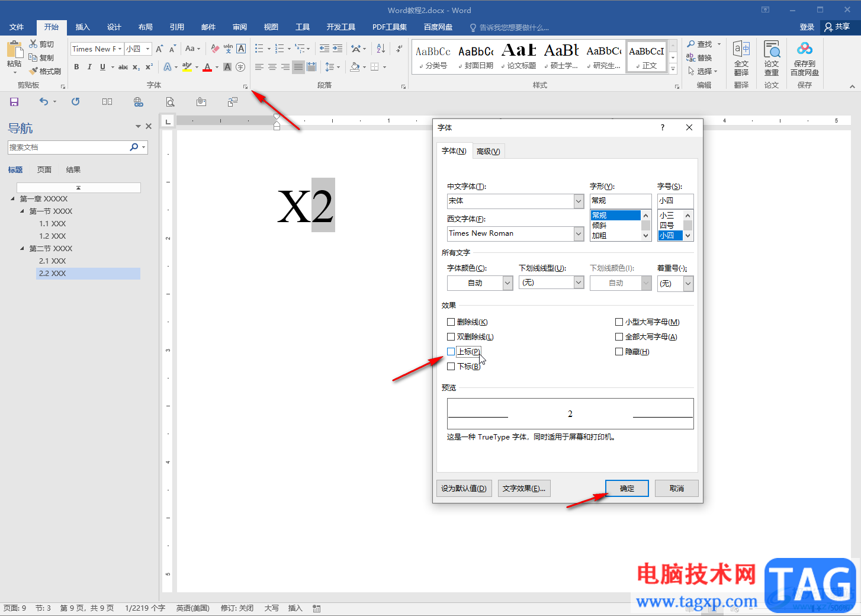Image resolution: width=861 pixels, height=616 pixels.
Task: Click the Copy icon
Action: (x=41, y=57)
